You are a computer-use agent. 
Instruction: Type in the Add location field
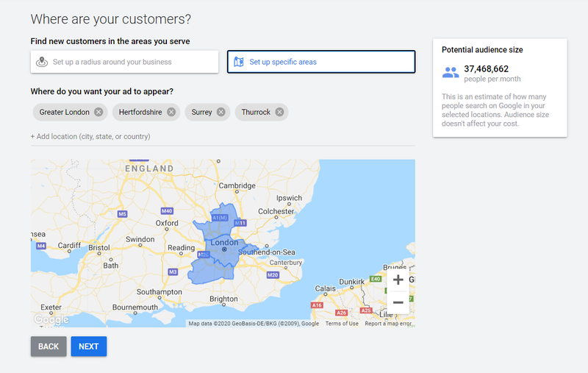[90, 137]
